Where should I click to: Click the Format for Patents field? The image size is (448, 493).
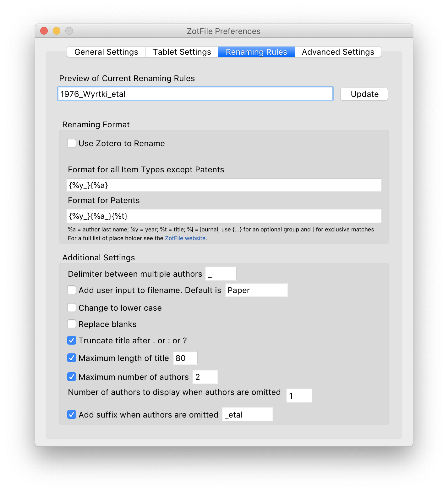point(224,216)
